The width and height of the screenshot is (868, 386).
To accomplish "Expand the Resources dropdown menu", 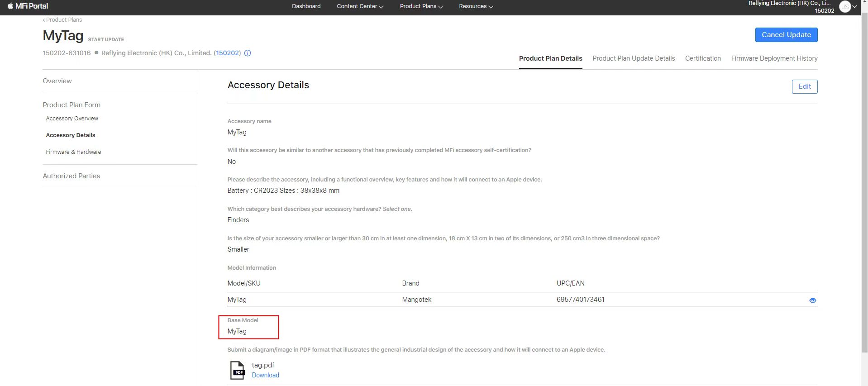I will pos(476,6).
